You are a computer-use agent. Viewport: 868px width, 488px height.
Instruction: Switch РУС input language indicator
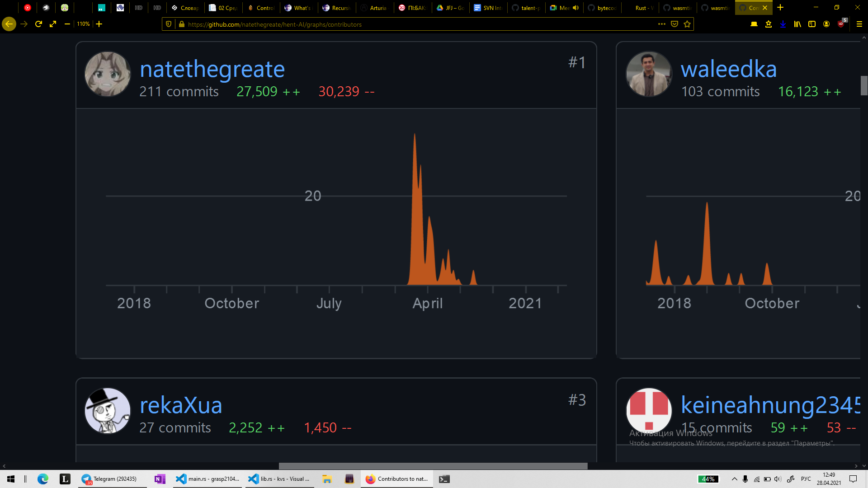pos(806,479)
